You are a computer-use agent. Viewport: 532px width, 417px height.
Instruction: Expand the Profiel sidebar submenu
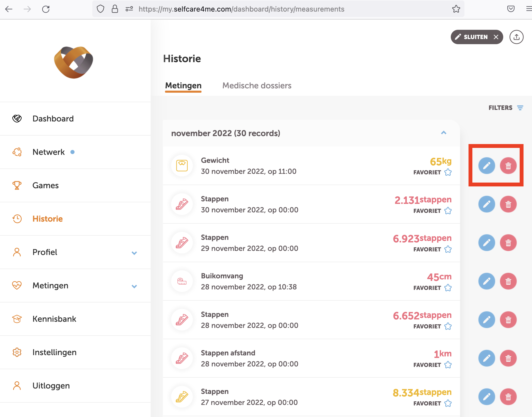[134, 253]
